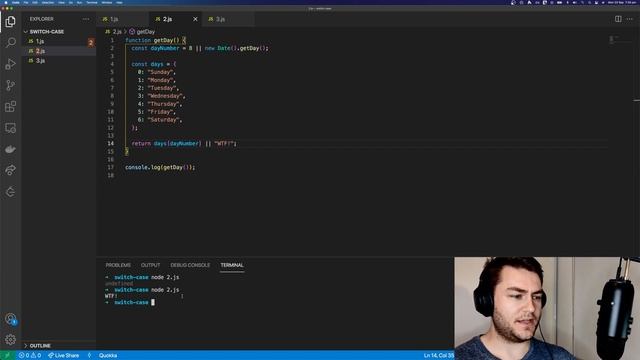Click "function getDay()" on line 1

152,40
